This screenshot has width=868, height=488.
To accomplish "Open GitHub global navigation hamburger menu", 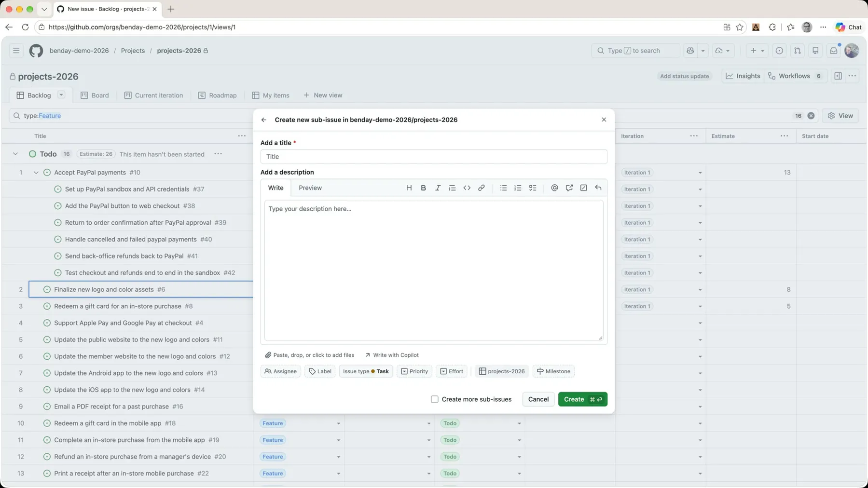I will point(16,51).
